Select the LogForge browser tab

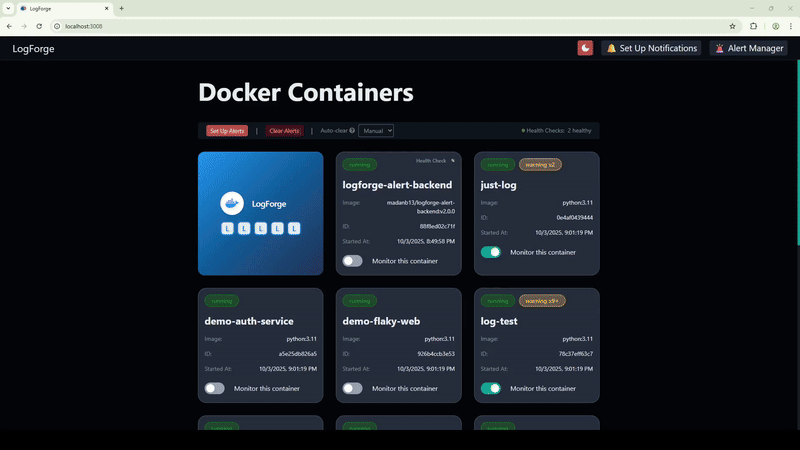coord(64,8)
